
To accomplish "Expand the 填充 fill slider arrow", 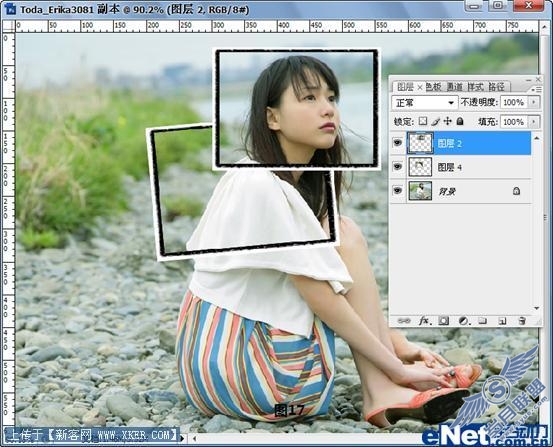I will click(x=534, y=122).
